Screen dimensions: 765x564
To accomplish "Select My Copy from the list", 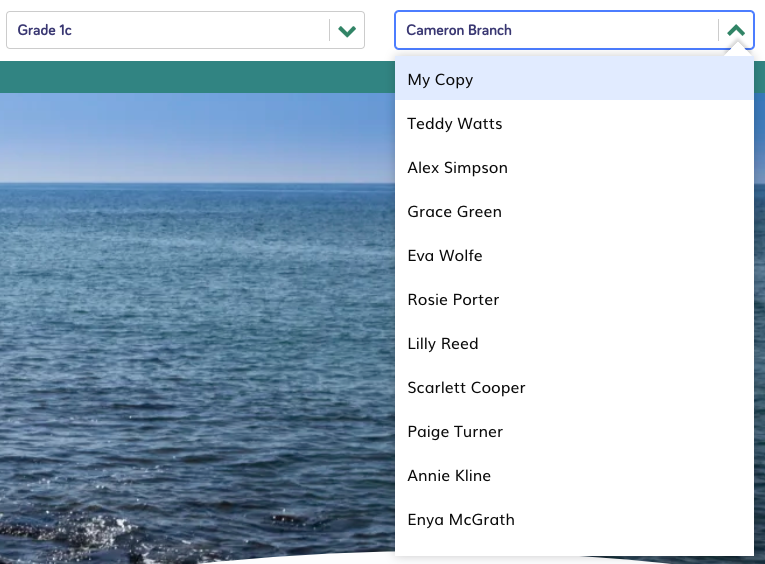I will tap(440, 80).
